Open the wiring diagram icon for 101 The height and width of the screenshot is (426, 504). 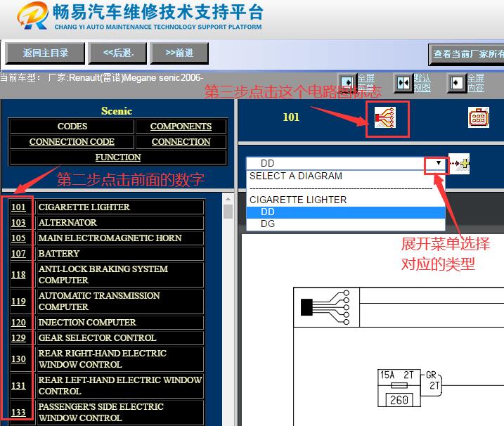click(x=385, y=117)
